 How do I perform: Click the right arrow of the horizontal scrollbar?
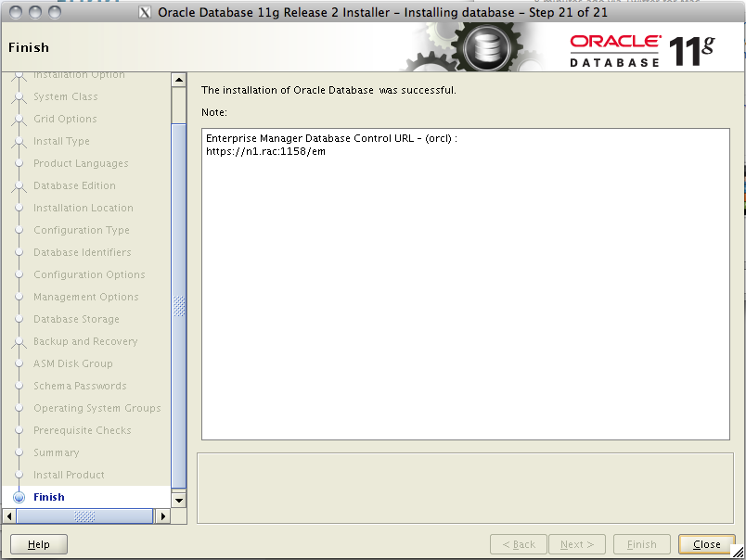click(163, 515)
